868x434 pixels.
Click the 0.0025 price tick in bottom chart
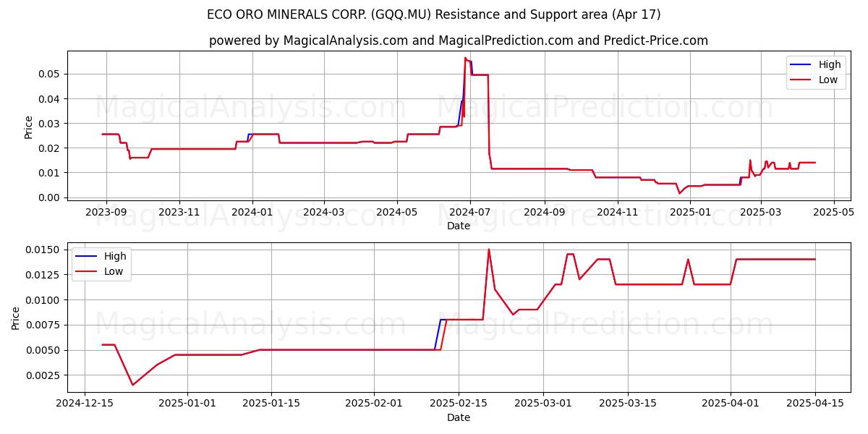tap(43, 375)
